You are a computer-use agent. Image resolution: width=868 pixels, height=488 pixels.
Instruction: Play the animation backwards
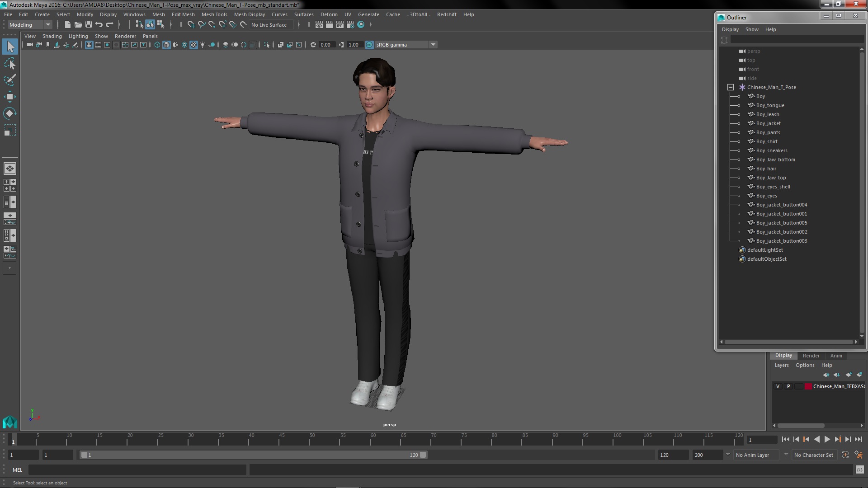coord(816,439)
